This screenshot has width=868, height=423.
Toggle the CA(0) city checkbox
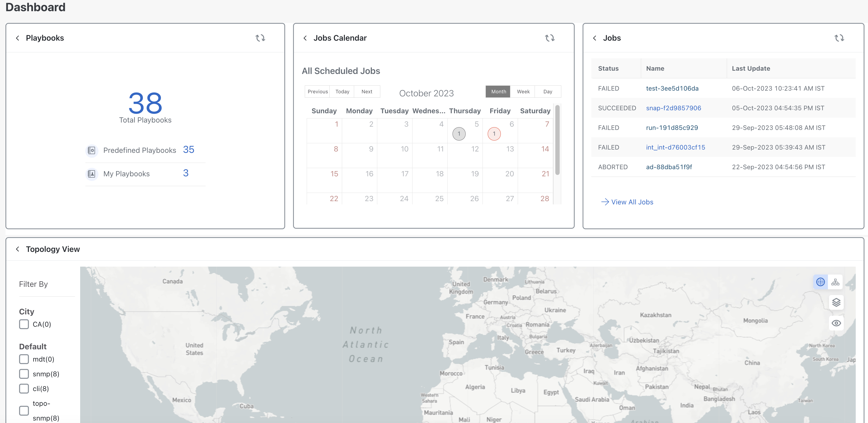pyautogui.click(x=23, y=324)
